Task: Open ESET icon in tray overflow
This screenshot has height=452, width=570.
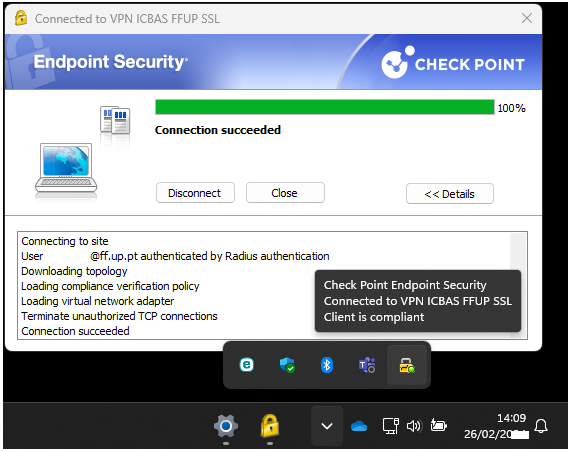Action: point(246,365)
